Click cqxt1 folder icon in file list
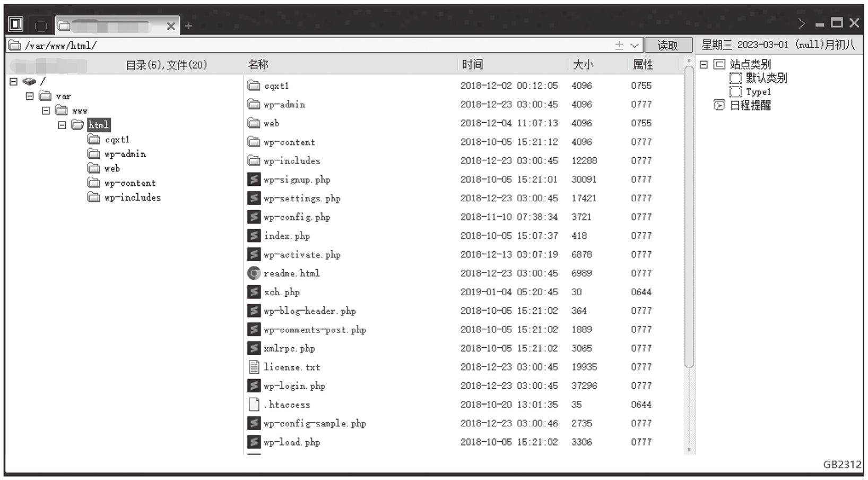Viewport: 868px width, 480px height. [x=254, y=85]
